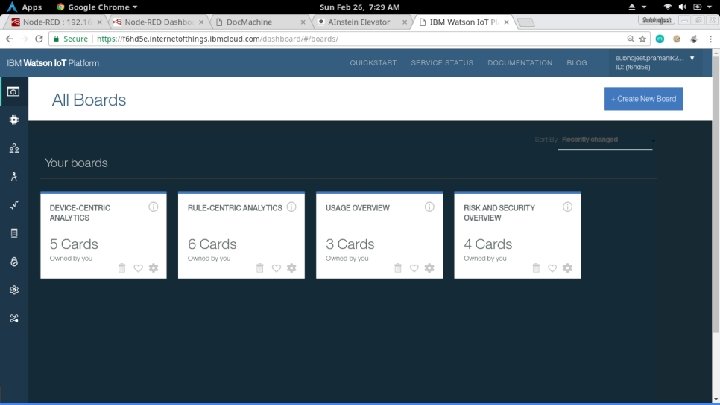Open the Settings atom icon in sidebar
The width and height of the screenshot is (720, 405).
[x=14, y=290]
